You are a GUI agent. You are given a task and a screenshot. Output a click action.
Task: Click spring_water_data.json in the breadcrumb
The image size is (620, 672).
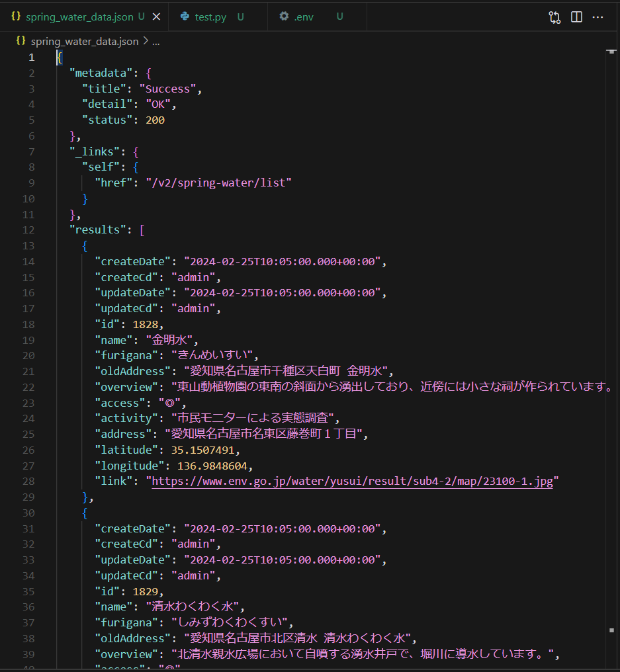coord(85,42)
